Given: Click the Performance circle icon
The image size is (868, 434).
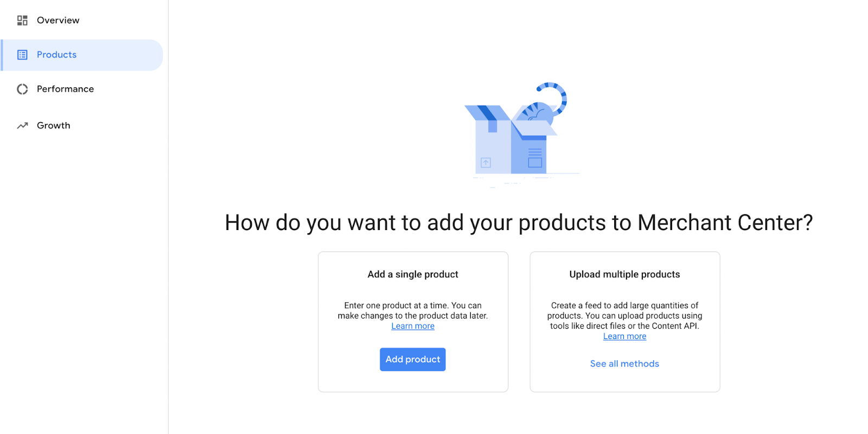Looking at the screenshot, I should coord(22,89).
